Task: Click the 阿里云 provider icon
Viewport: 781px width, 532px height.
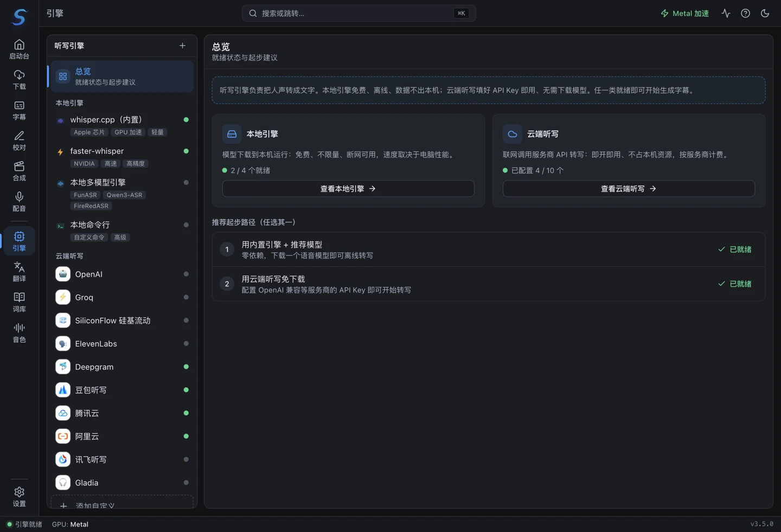Action: point(63,436)
